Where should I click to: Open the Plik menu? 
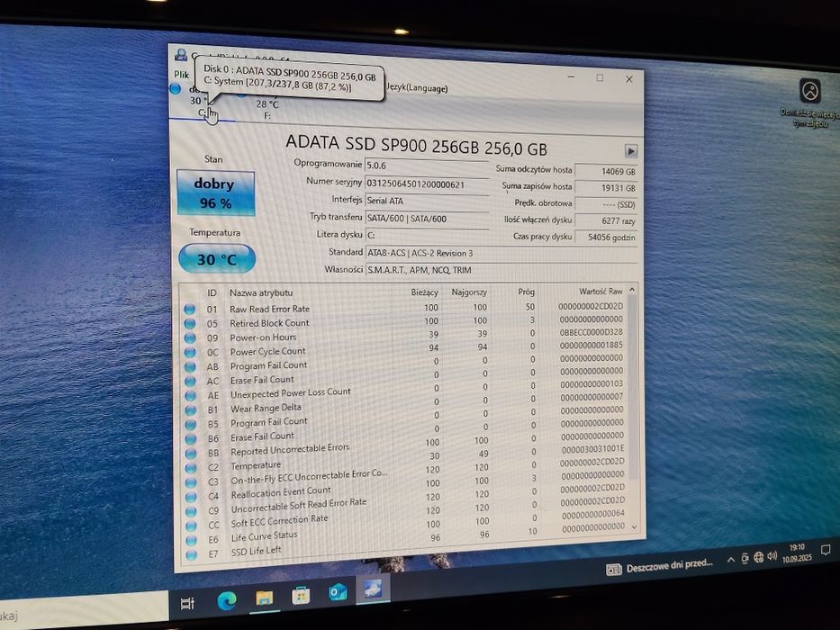[181, 75]
